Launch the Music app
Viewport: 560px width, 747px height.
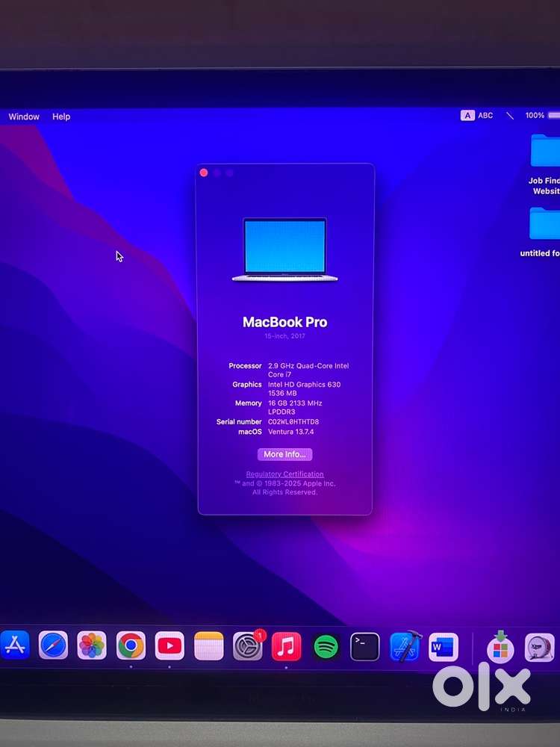(287, 646)
